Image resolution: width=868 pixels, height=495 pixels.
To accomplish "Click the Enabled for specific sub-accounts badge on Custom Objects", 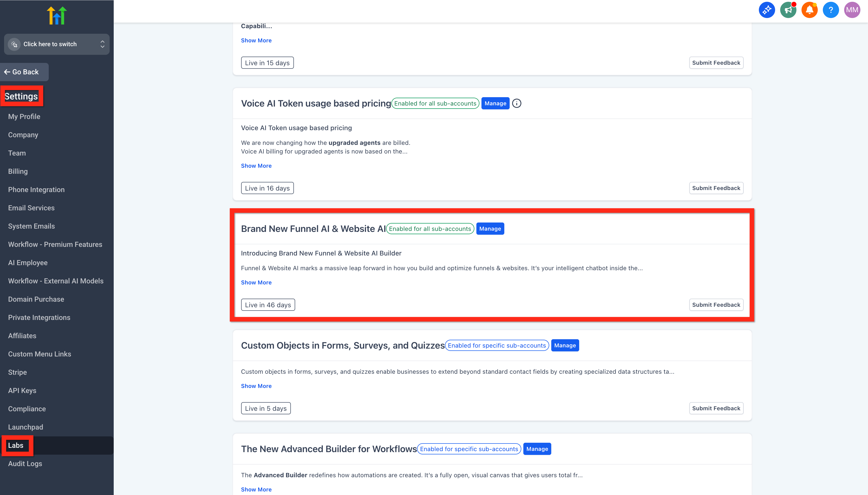I will point(497,345).
